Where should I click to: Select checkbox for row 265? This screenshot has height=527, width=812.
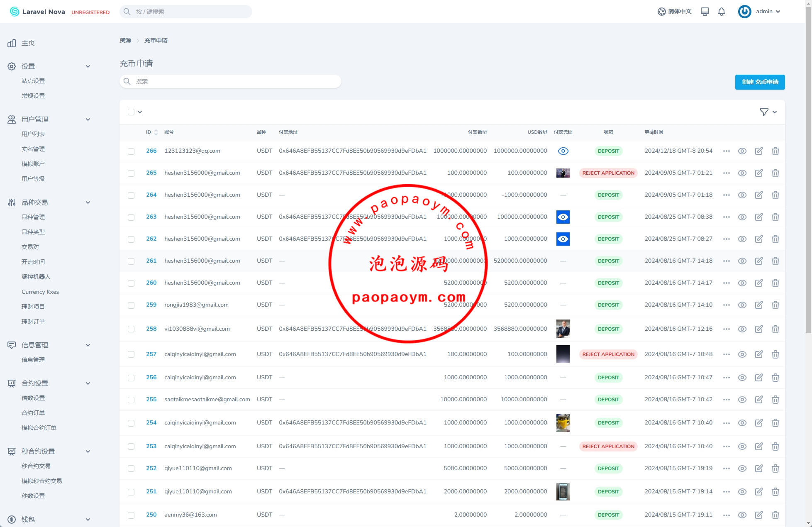[x=131, y=173]
